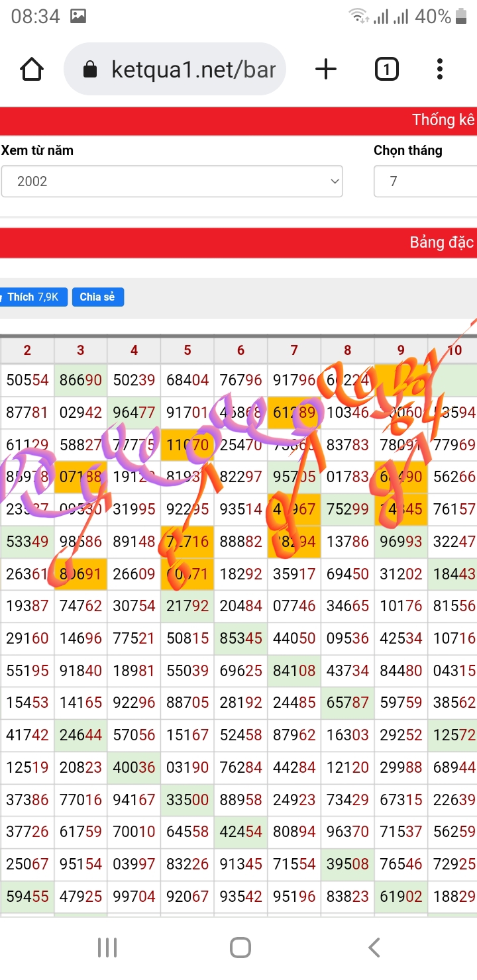Select column header 5 in the table

pyautogui.click(x=187, y=350)
